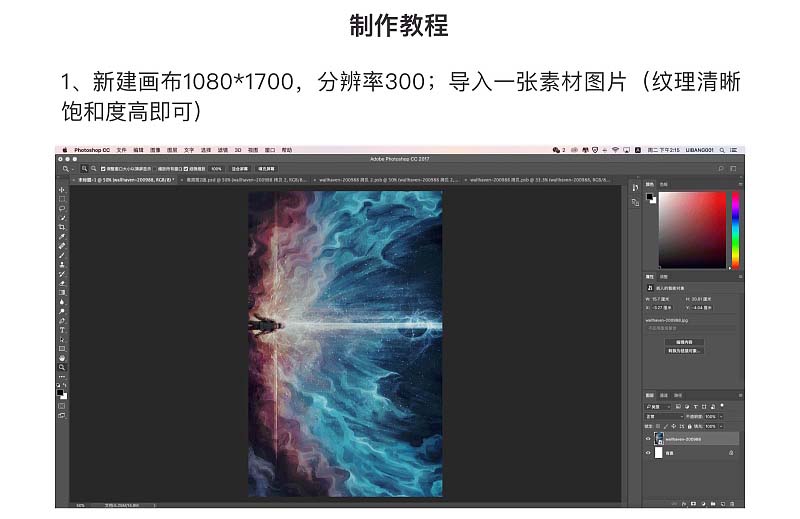Viewport: 800px width, 519px height.
Task: Filter layers by pixel layers icon
Action: click(x=678, y=407)
